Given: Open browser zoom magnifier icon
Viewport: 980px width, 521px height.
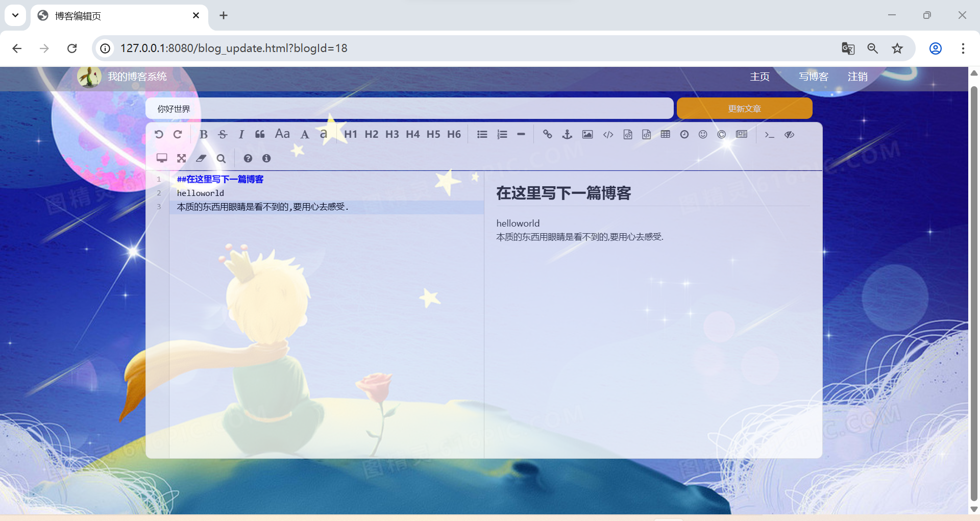Looking at the screenshot, I should pyautogui.click(x=873, y=48).
